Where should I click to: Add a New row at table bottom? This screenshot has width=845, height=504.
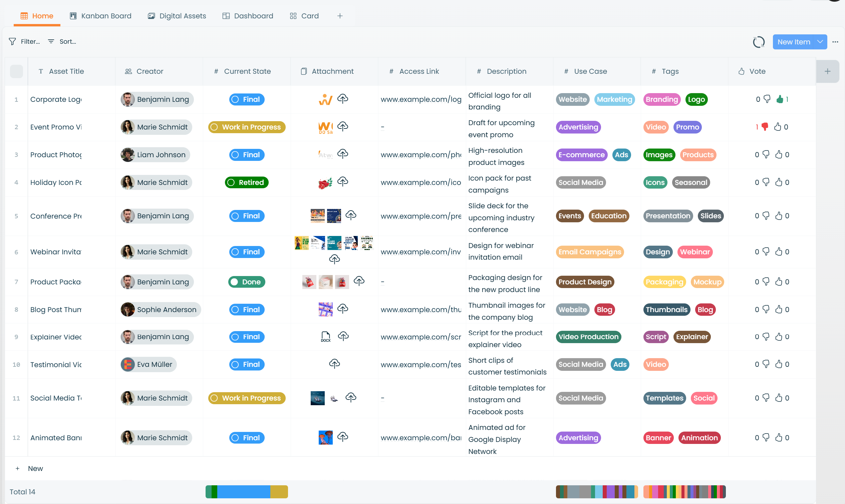[29, 468]
